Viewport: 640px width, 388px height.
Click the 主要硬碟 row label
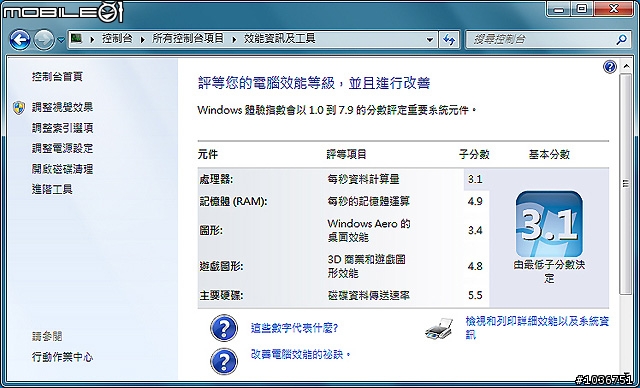coord(221,295)
